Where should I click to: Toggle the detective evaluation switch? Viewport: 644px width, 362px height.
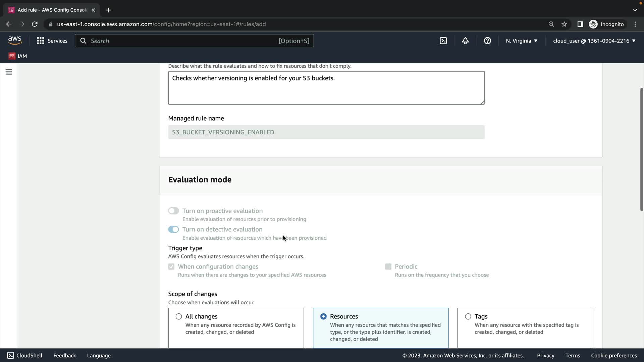coord(173,229)
